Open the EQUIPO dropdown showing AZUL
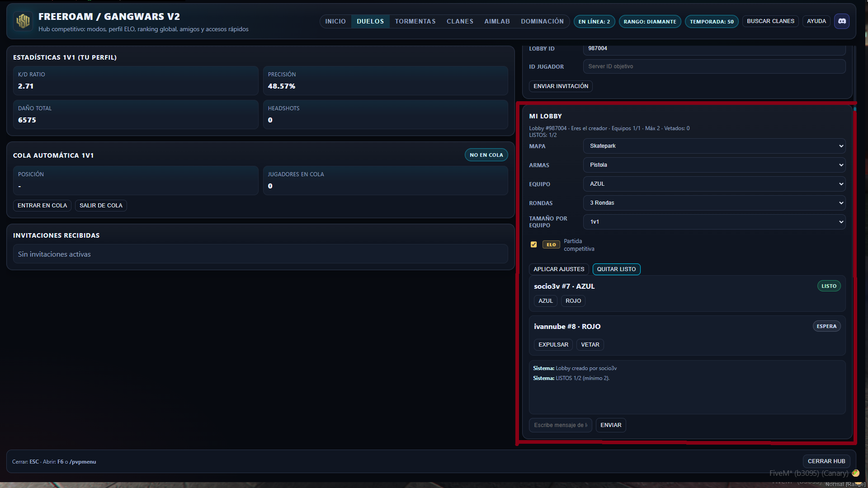 point(714,184)
